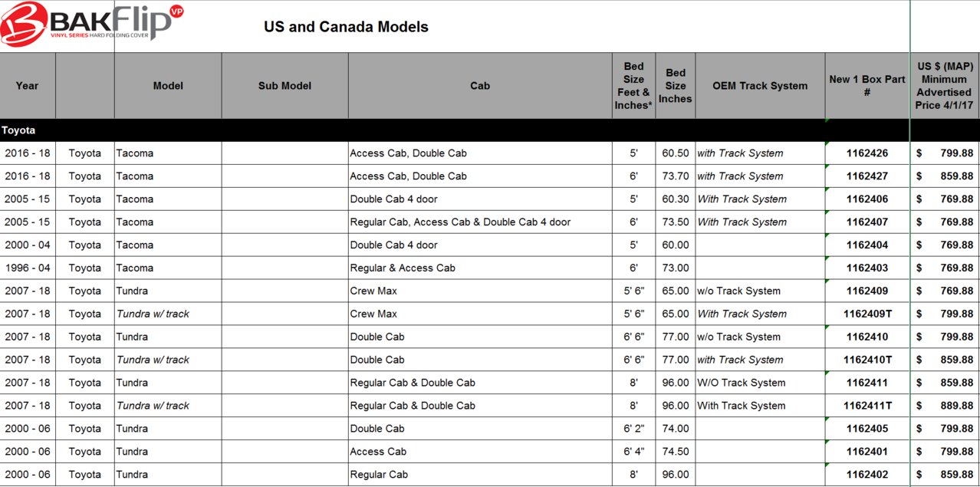This screenshot has width=980, height=487.
Task: Select the Year column header cell
Action: tap(28, 86)
